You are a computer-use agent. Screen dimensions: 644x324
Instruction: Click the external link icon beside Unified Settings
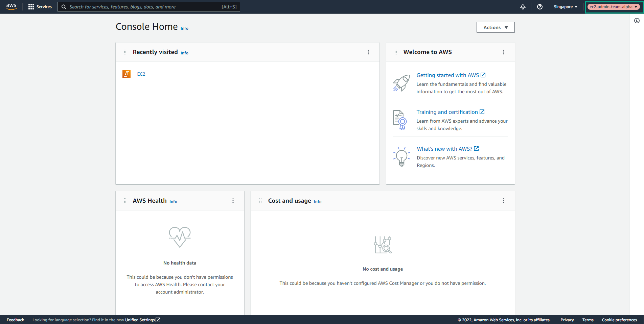pyautogui.click(x=158, y=320)
